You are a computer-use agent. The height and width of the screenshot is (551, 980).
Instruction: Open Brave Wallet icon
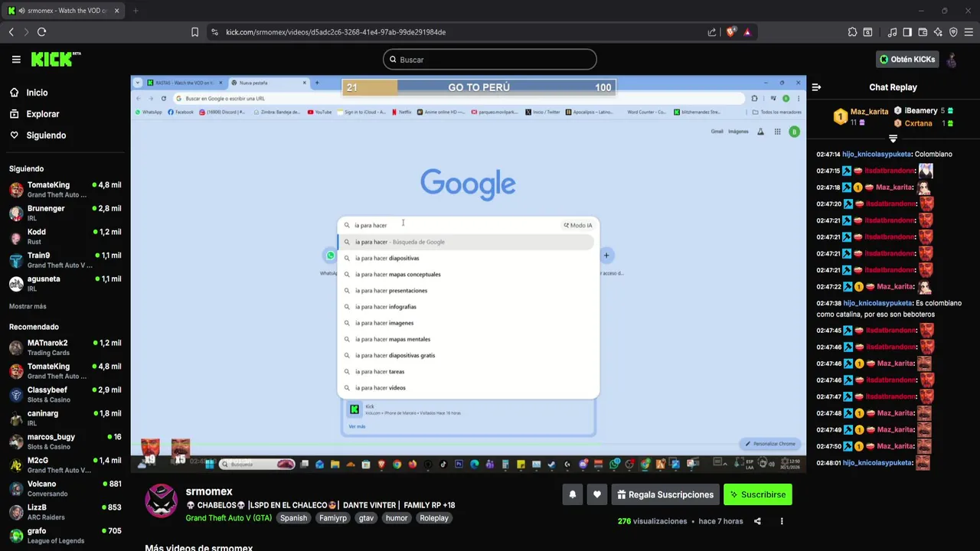tap(923, 32)
